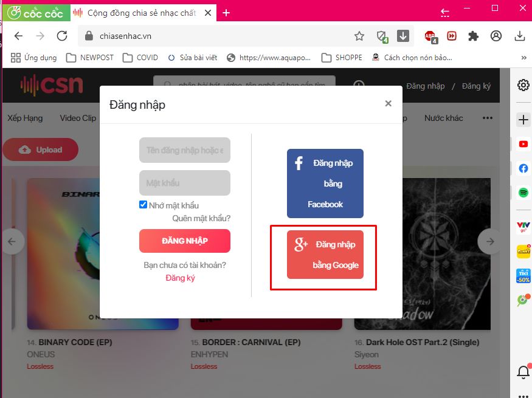Click BINARY CODE album cover
Screen dimensions: 532x398
[x=63, y=254]
